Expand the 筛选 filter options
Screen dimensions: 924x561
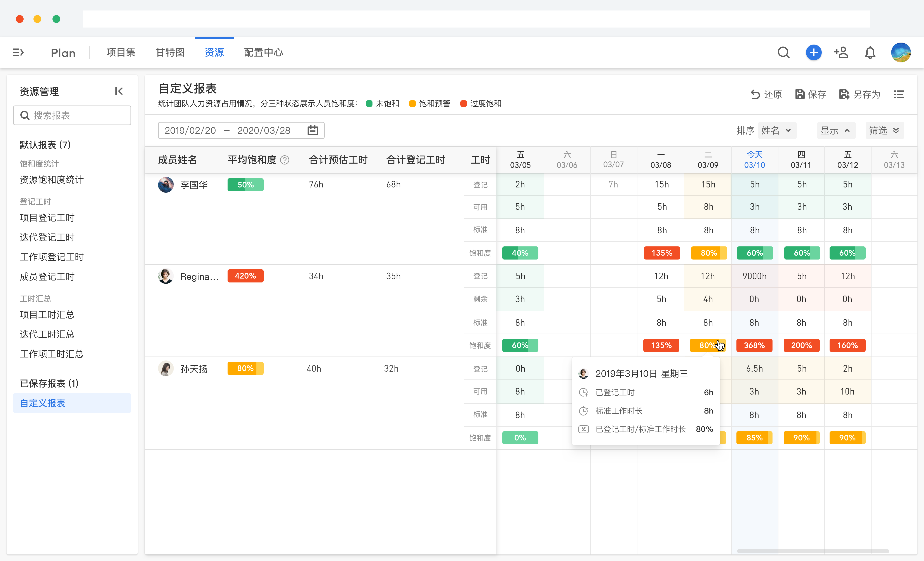pos(884,130)
